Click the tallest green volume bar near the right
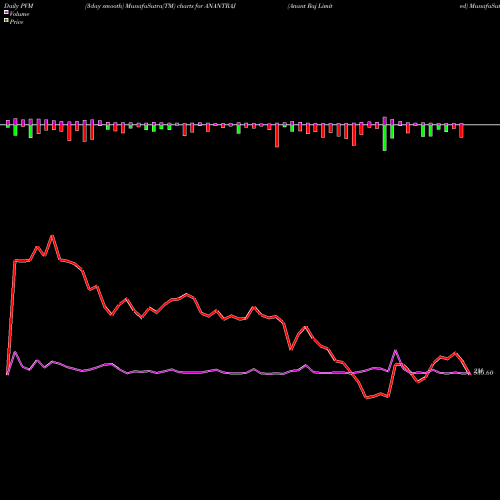This screenshot has height=500, width=500. [x=385, y=138]
